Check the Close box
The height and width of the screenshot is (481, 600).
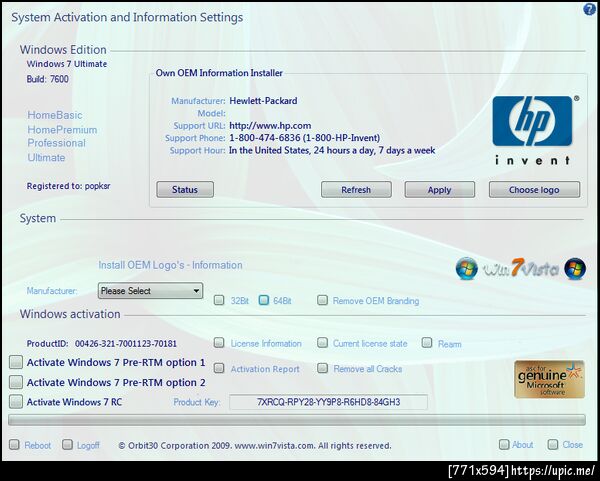coord(553,444)
